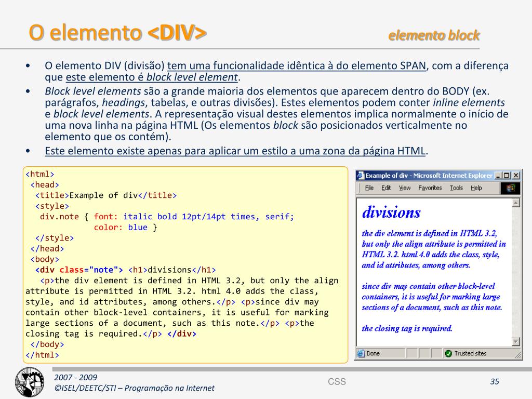532x399 pixels.
Task: Click the Windows flag logo in IE toolbar
Action: [510, 188]
